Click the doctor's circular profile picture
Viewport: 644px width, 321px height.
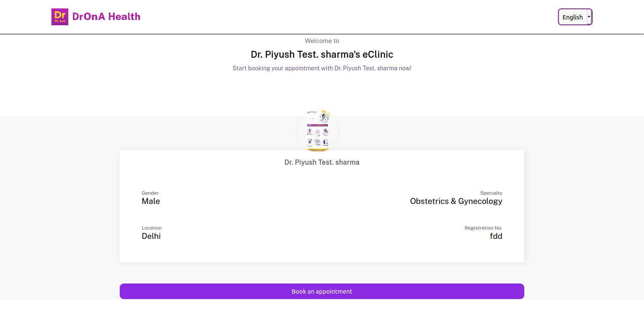[x=317, y=131]
